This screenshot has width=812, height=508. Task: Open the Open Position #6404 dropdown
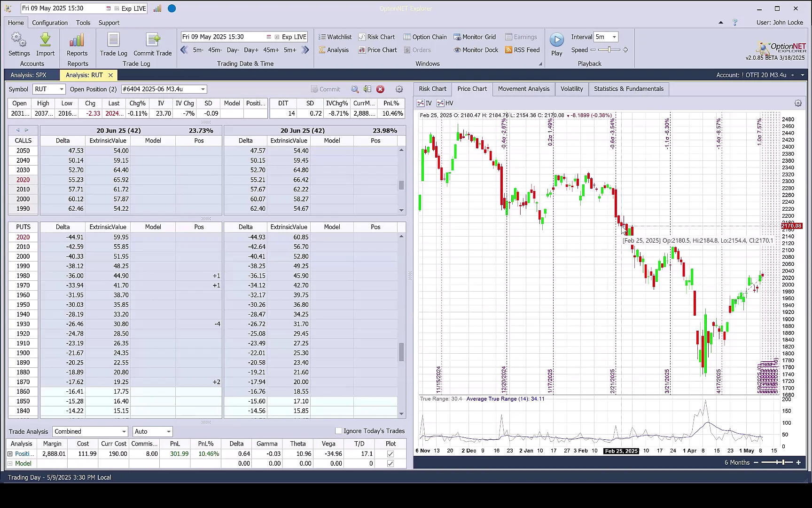[x=203, y=89]
